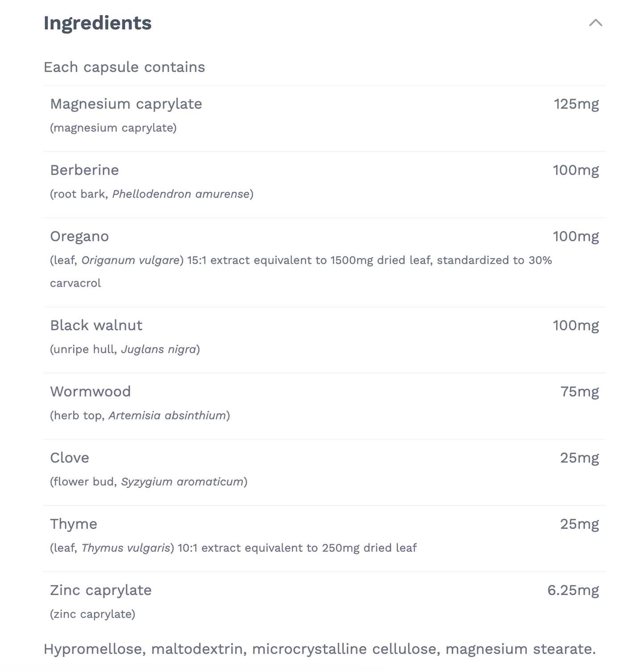
Task: Select the Berberine ingredient name
Action: (84, 170)
